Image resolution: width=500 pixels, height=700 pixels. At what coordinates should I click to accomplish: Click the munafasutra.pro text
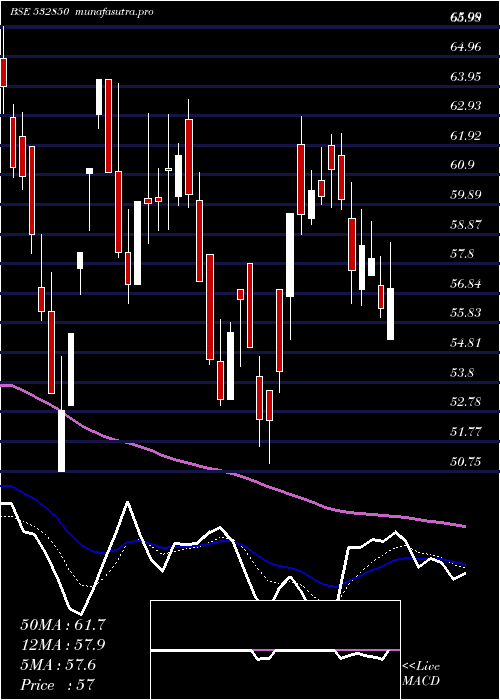pos(115,12)
